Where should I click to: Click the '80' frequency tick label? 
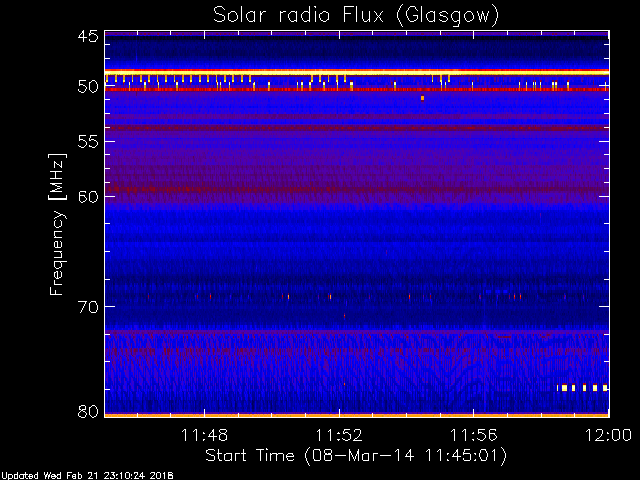pos(88,411)
